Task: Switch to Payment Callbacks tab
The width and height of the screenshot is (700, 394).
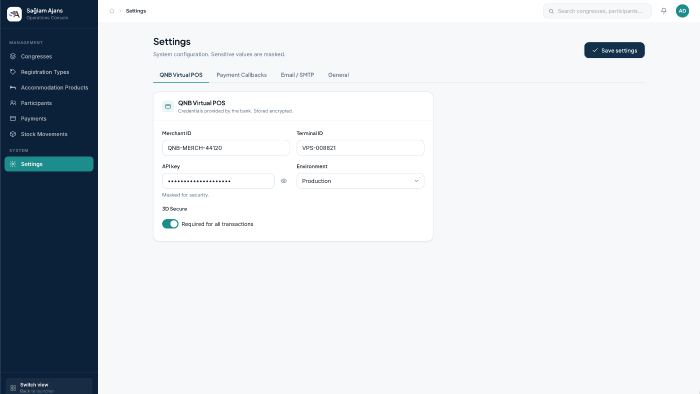Action: coord(242,75)
